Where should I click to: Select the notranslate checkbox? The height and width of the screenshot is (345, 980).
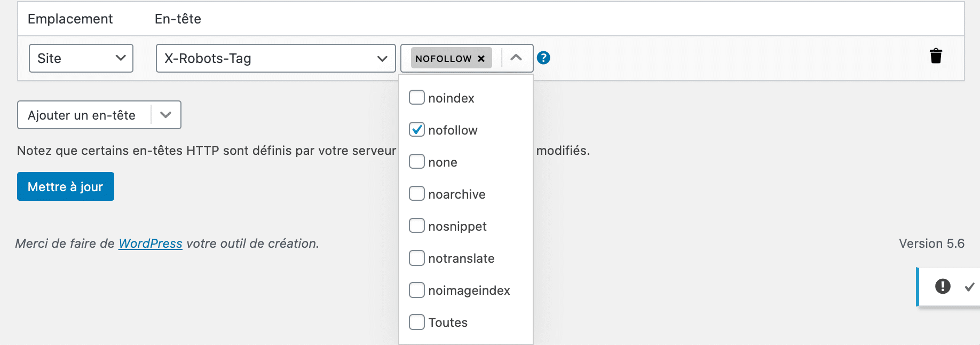point(416,258)
